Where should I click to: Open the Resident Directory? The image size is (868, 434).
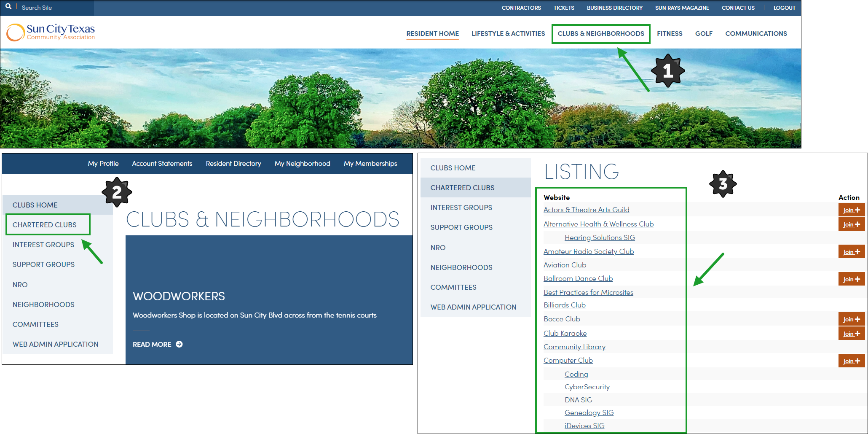pyautogui.click(x=233, y=163)
